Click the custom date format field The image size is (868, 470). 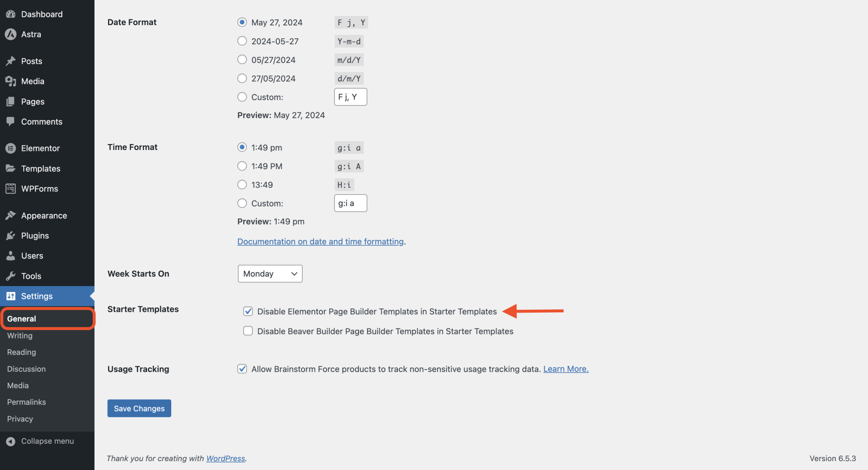351,97
